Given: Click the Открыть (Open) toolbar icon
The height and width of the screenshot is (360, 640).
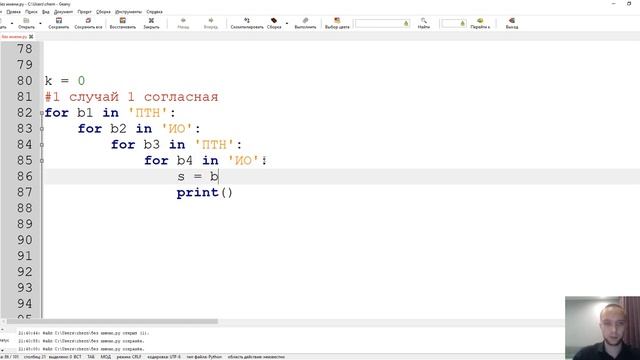Looking at the screenshot, I should coord(27,23).
